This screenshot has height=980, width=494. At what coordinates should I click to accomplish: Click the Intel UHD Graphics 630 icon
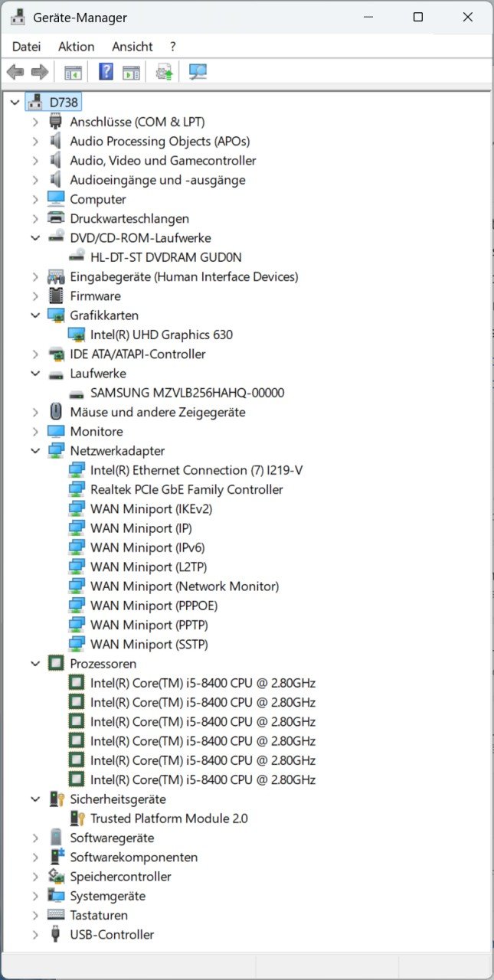tap(77, 335)
